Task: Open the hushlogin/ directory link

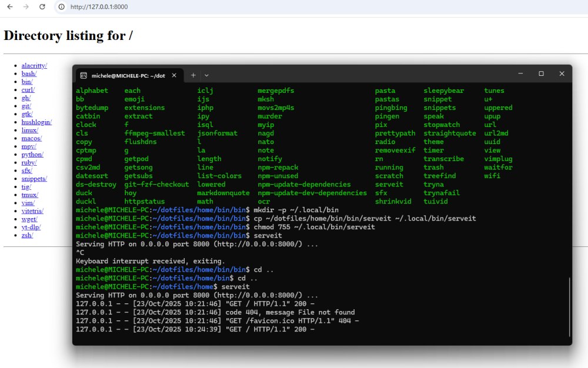Action: pyautogui.click(x=36, y=122)
